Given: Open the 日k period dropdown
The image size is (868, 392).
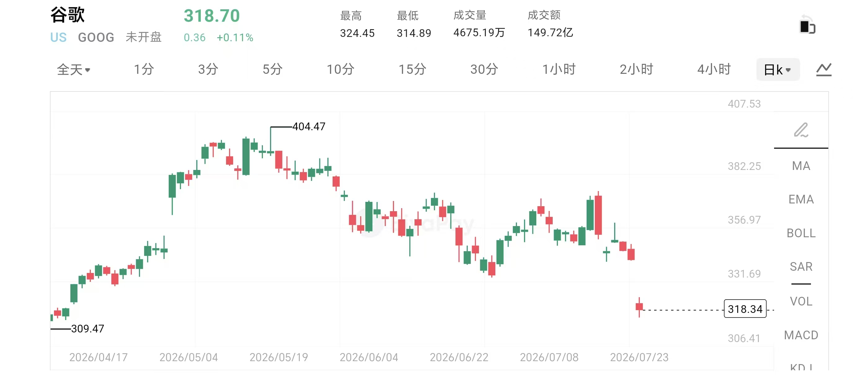Looking at the screenshot, I should pyautogui.click(x=778, y=70).
